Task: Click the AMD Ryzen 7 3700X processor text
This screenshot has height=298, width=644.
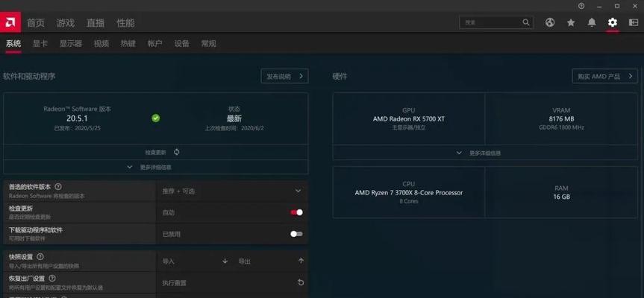Action: pyautogui.click(x=409, y=193)
